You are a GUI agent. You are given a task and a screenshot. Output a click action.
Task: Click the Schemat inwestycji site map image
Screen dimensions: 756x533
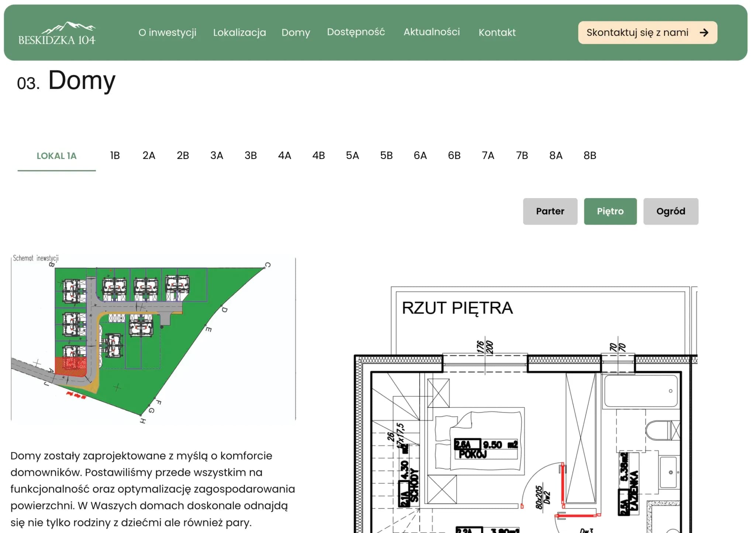coord(153,339)
